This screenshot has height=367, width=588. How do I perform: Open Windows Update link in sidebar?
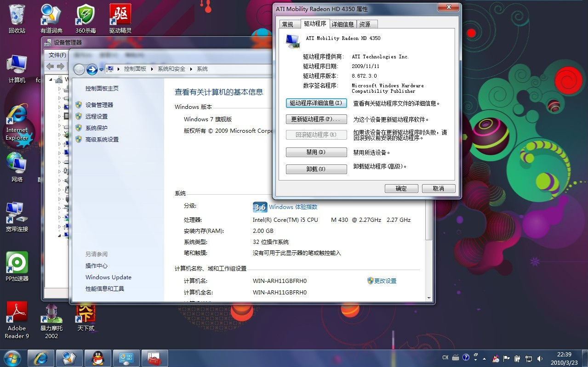(108, 277)
